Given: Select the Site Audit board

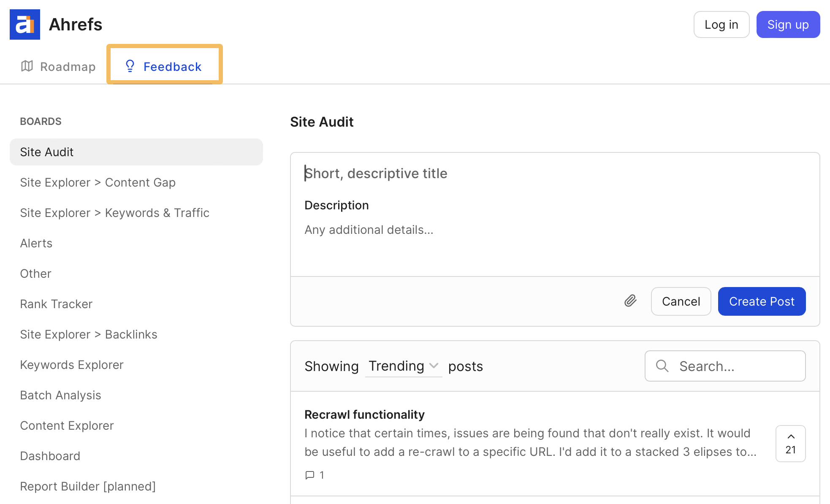Looking at the screenshot, I should (46, 152).
